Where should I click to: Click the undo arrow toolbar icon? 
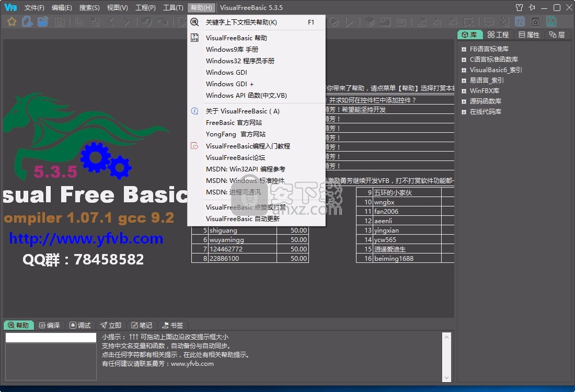coord(147,22)
